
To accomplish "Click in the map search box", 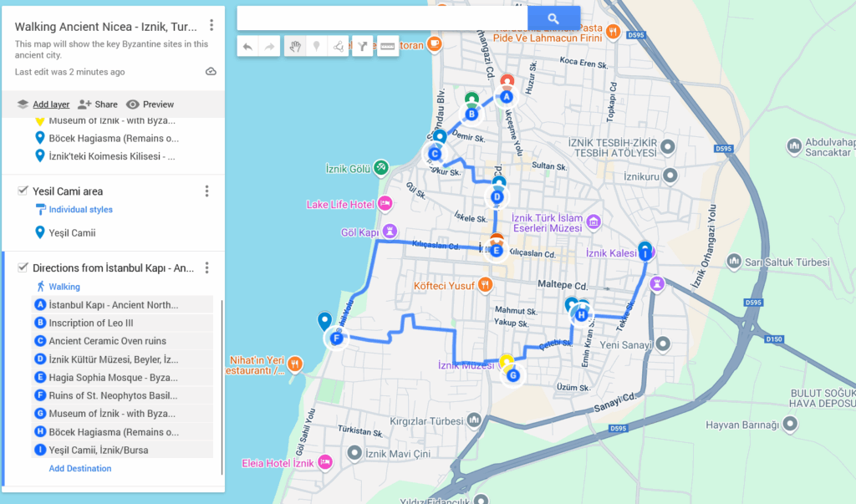I will 382,18.
